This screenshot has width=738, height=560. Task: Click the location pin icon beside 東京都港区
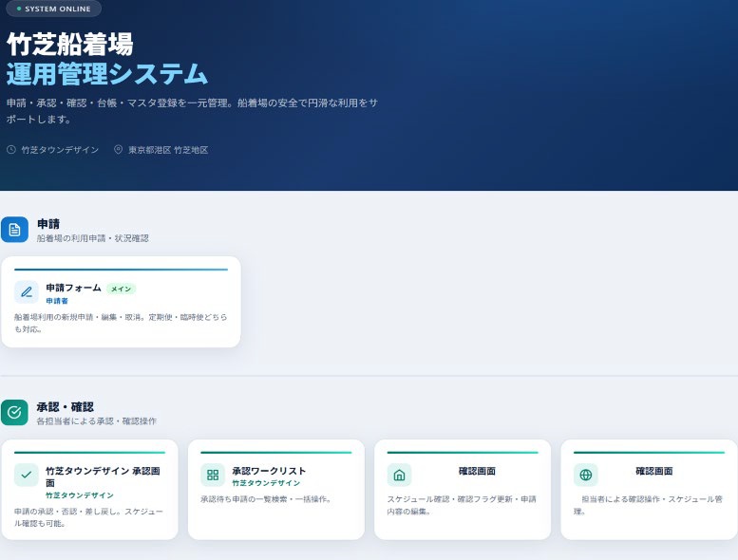pyautogui.click(x=118, y=150)
